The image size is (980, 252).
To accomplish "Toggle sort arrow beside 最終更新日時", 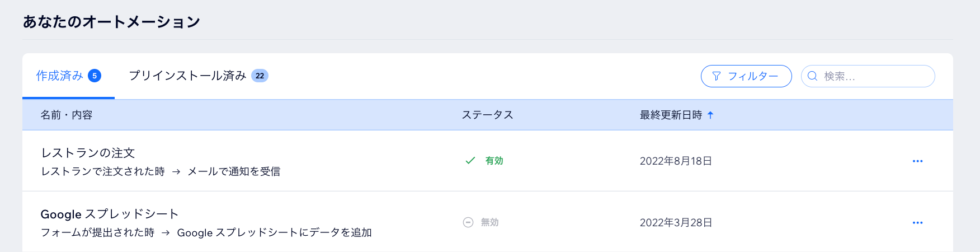I will coord(710,115).
